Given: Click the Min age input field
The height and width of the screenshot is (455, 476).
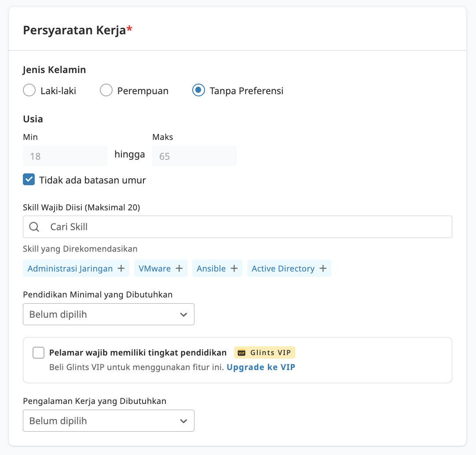Looking at the screenshot, I should click(65, 155).
